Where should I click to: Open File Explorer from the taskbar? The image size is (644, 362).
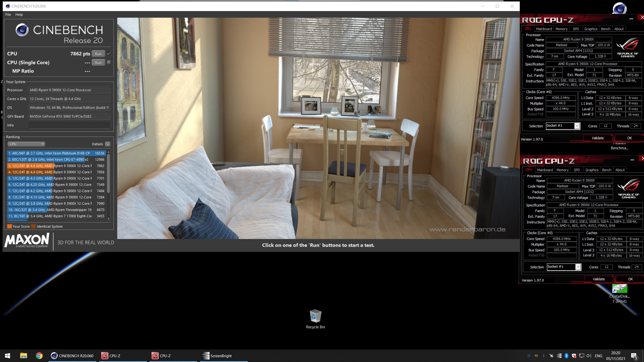(23, 356)
